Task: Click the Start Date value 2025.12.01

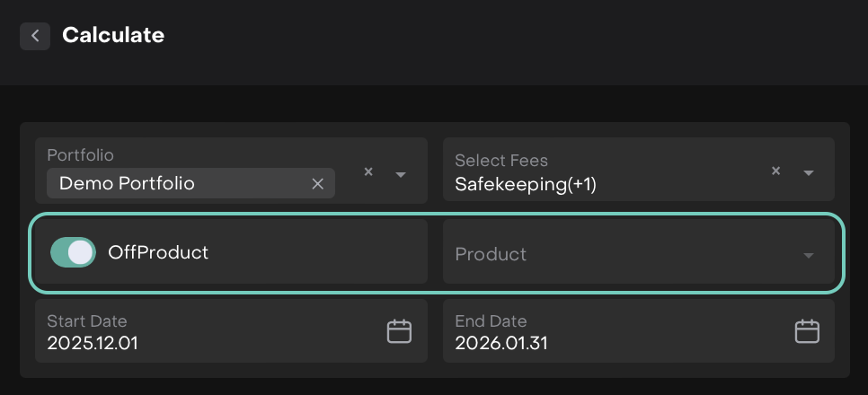Action: click(93, 342)
